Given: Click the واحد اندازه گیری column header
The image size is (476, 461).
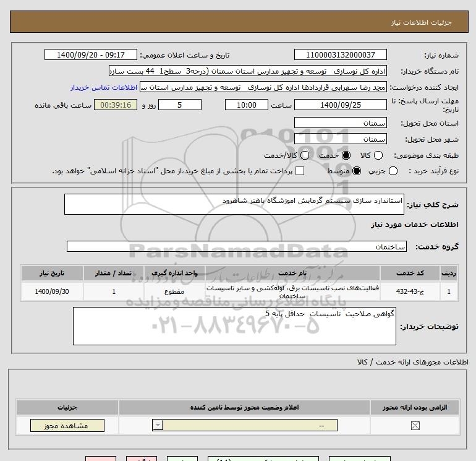Looking at the screenshot, I should [174, 273].
